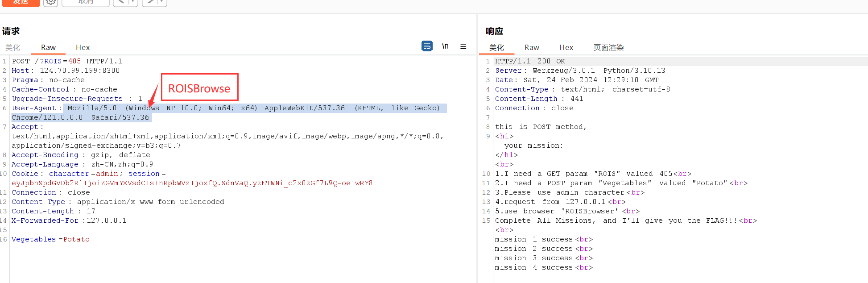Screen dimensions: 868x283
Task: Expand the forward-history dropdown arrow
Action: point(162,2)
